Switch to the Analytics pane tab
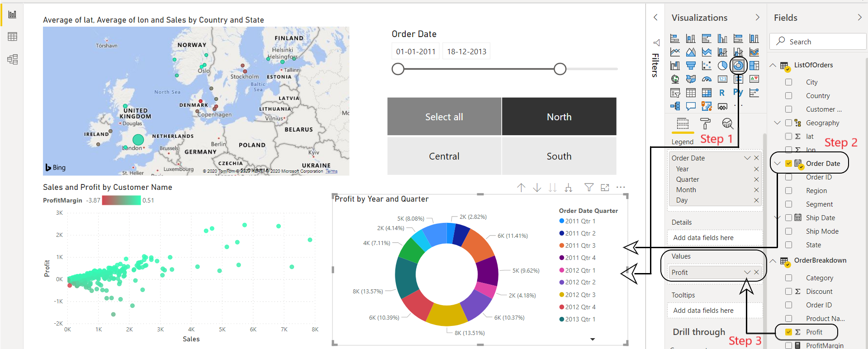Viewport: 868px width, 349px height. [727, 123]
